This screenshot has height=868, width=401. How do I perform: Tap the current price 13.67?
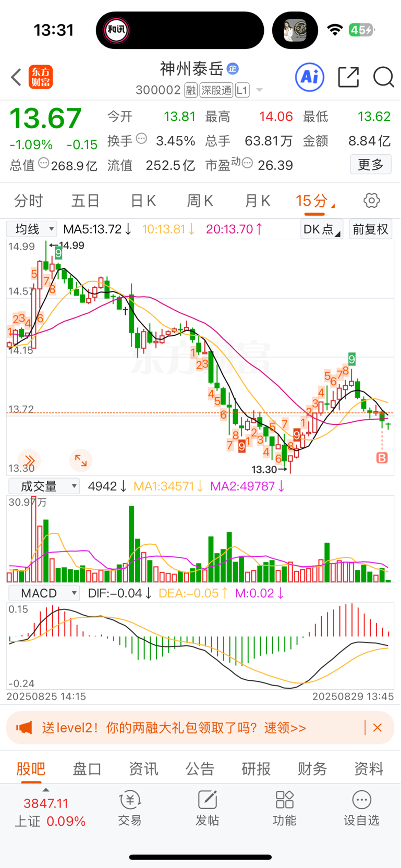coord(46,118)
